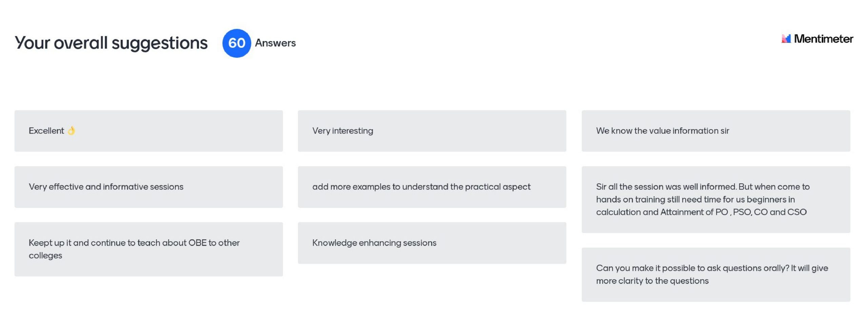Select the "add more examples" response card
Image resolution: width=868 pixels, height=323 pixels.
(432, 187)
